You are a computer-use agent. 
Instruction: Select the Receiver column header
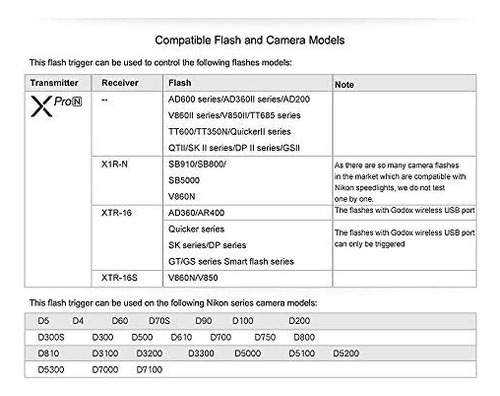120,83
